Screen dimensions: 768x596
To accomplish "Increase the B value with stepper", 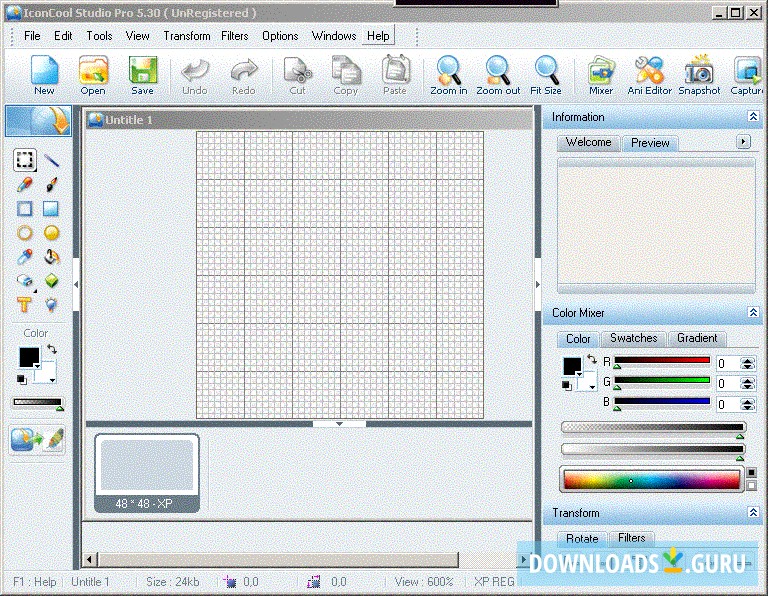I will [747, 401].
